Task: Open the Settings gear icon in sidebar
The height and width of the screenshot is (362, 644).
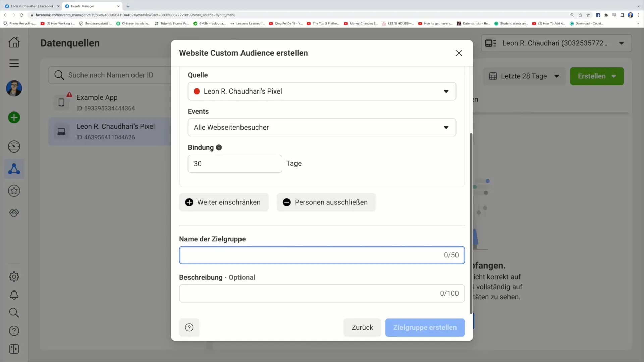Action: (14, 277)
